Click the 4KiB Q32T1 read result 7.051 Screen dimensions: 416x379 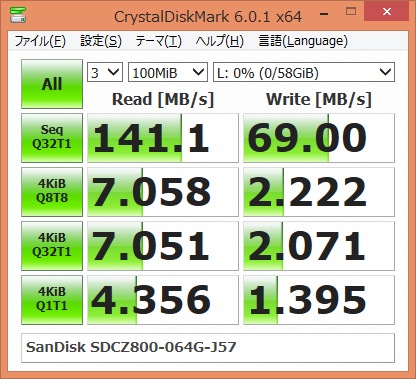(163, 246)
